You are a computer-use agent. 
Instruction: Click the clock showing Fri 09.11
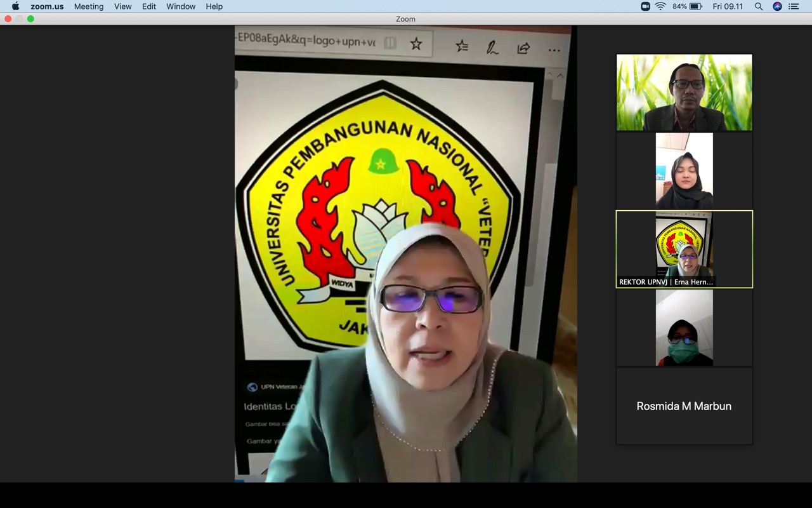tap(728, 6)
